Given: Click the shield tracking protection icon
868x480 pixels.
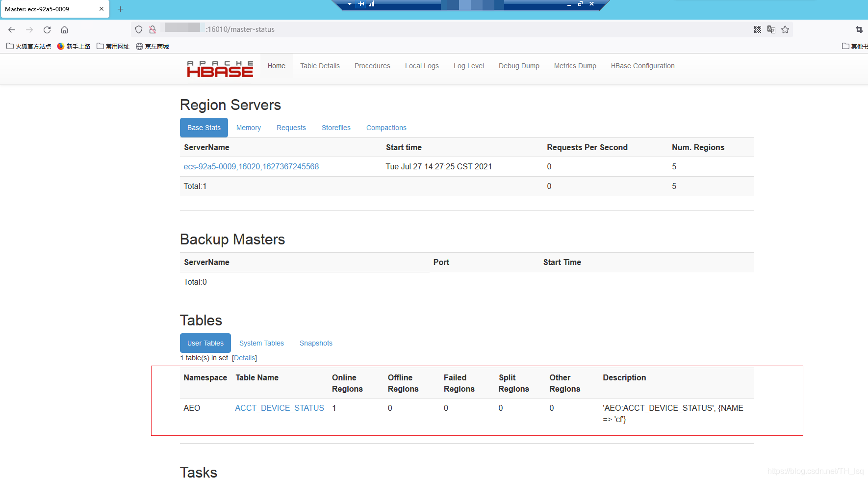Looking at the screenshot, I should [x=139, y=29].
